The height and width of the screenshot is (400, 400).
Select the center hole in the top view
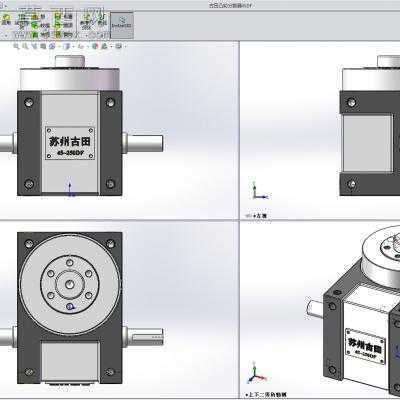pos(70,284)
